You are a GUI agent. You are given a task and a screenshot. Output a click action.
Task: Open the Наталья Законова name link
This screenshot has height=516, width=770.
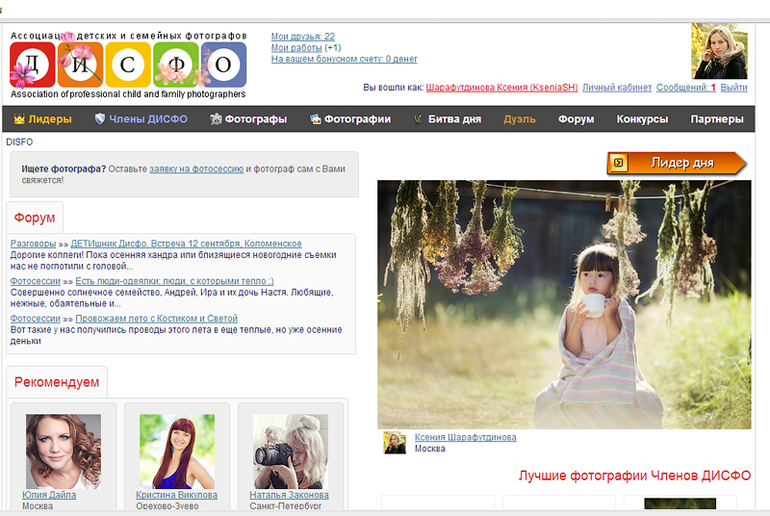tap(289, 495)
